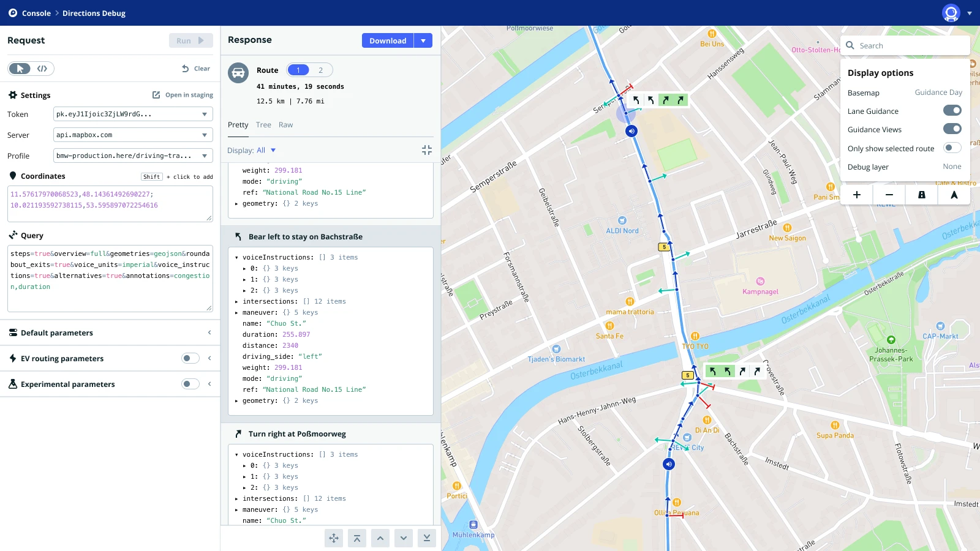Zoom out on the map
The width and height of the screenshot is (980, 551).
[889, 194]
